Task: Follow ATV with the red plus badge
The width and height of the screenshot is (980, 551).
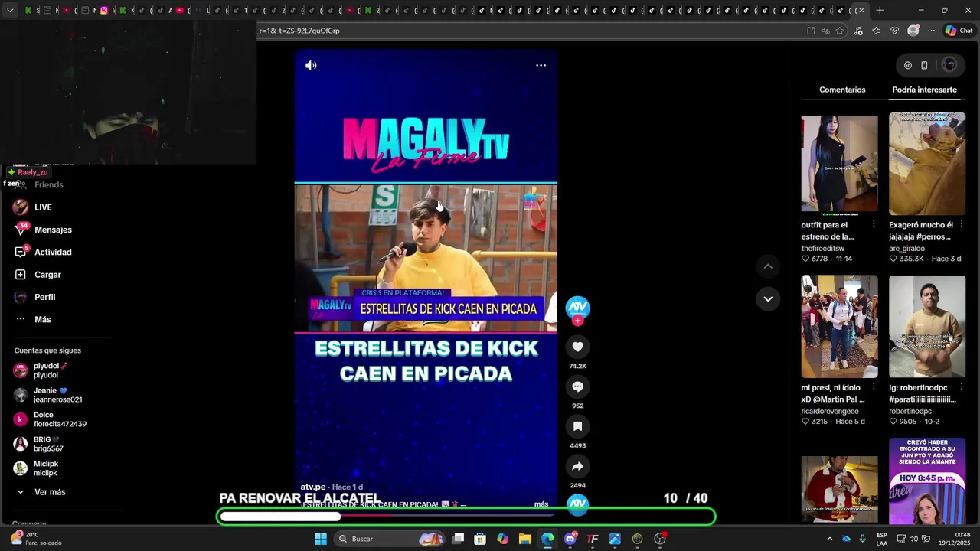Action: (x=577, y=321)
